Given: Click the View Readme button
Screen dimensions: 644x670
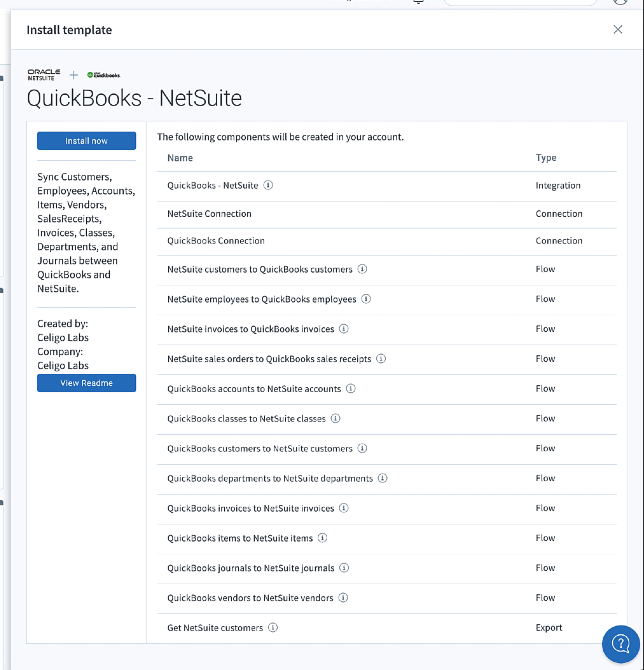Looking at the screenshot, I should pyautogui.click(x=87, y=383).
